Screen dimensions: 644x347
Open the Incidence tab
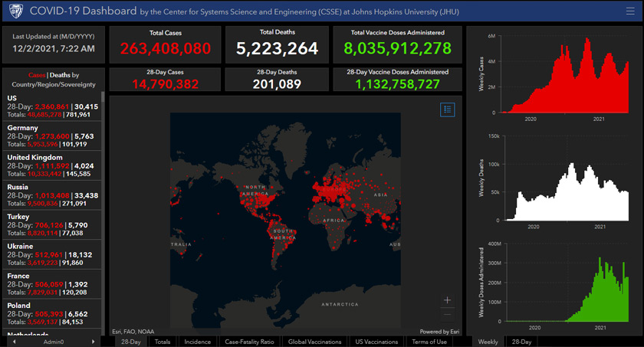[x=197, y=342]
